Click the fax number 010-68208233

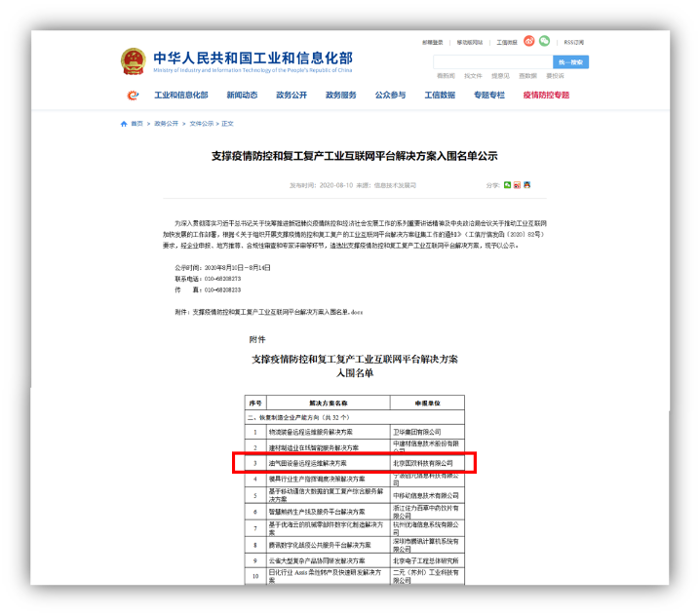pyautogui.click(x=222, y=290)
